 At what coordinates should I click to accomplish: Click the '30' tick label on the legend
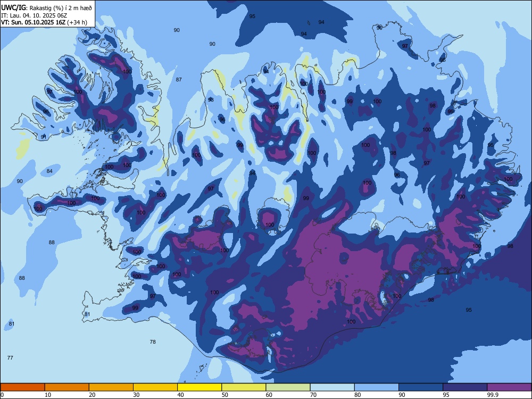coord(136,395)
